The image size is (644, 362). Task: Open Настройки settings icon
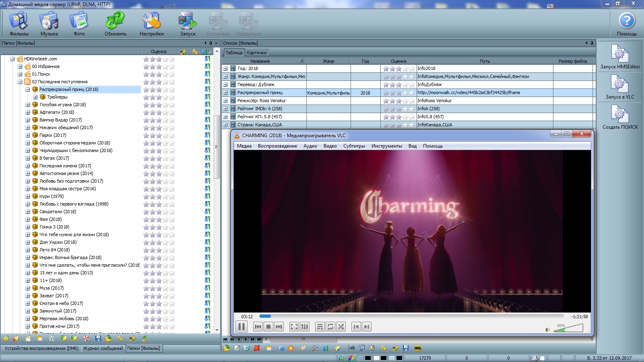(152, 24)
